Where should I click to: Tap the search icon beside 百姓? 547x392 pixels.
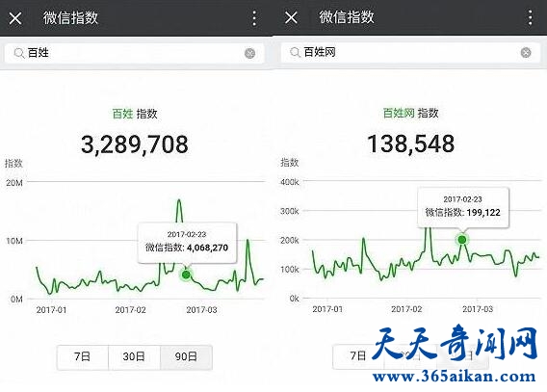click(x=19, y=53)
